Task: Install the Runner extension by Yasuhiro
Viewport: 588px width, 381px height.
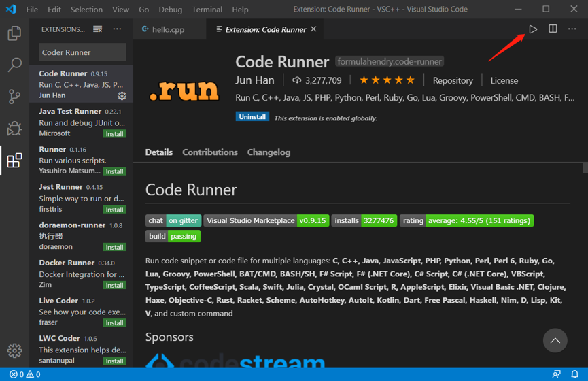Action: (114, 171)
